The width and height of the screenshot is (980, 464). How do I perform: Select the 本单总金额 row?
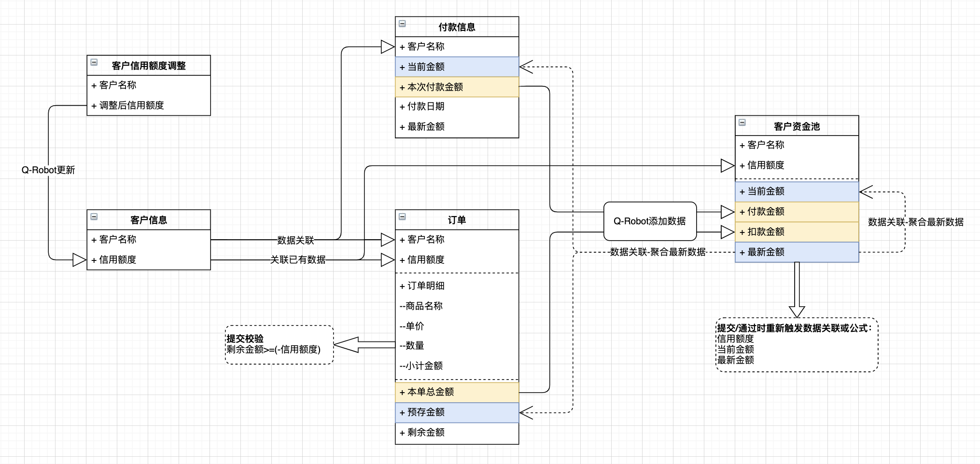coord(457,392)
